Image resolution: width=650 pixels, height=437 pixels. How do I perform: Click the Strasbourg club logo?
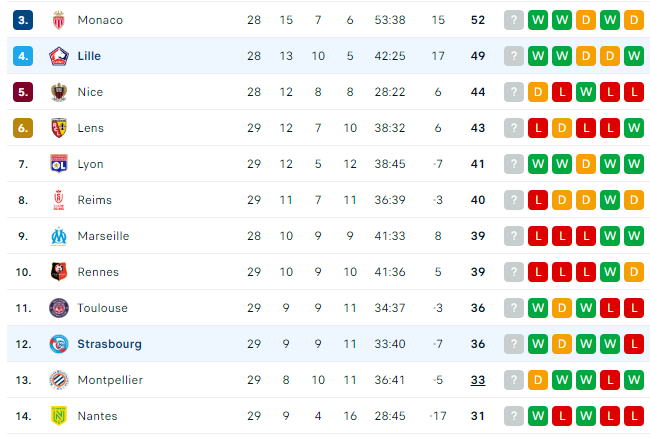(58, 344)
